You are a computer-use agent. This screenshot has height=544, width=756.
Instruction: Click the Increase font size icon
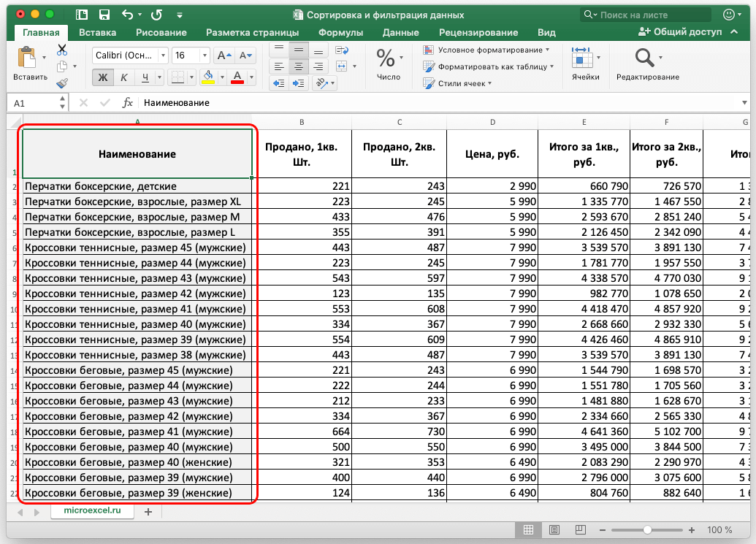click(226, 55)
